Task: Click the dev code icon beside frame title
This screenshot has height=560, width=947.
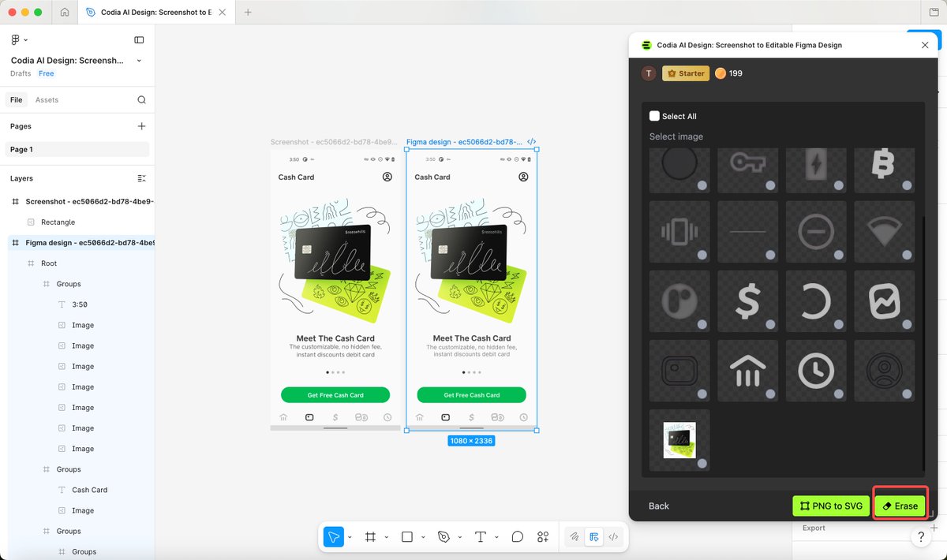Action: pos(532,142)
